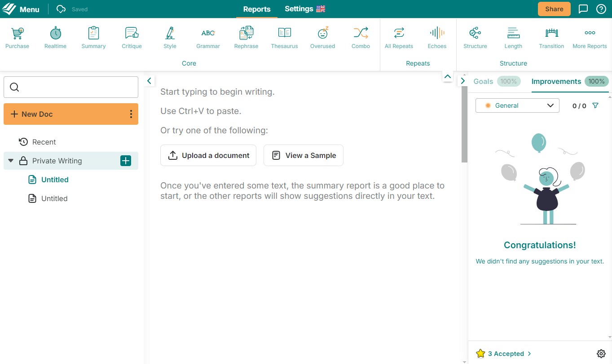Run the Grammar check report

208,38
